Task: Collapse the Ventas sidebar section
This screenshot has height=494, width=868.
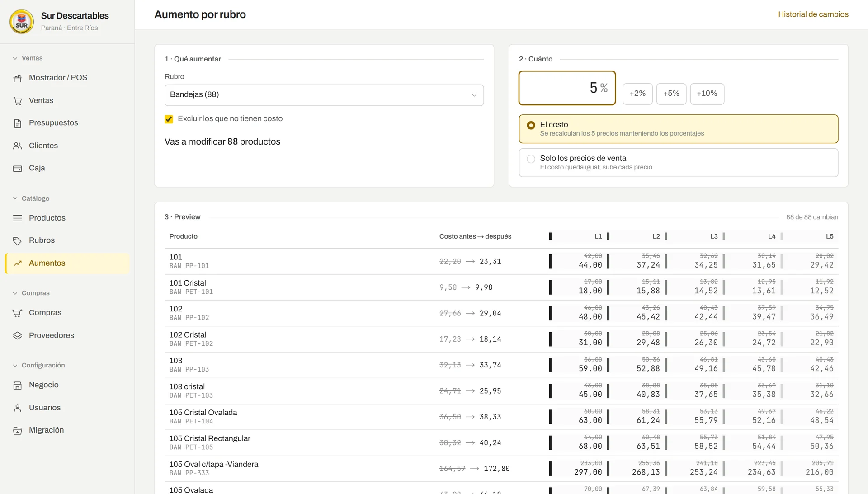Action: pyautogui.click(x=28, y=58)
